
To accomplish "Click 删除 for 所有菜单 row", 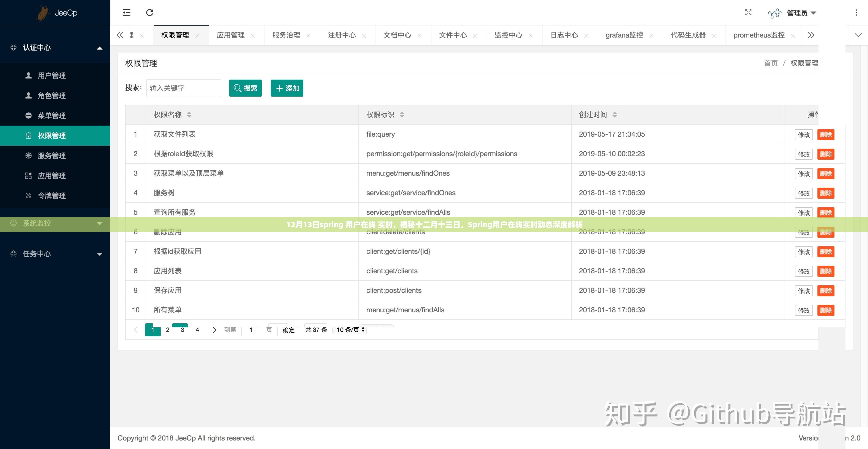I will [x=826, y=311].
